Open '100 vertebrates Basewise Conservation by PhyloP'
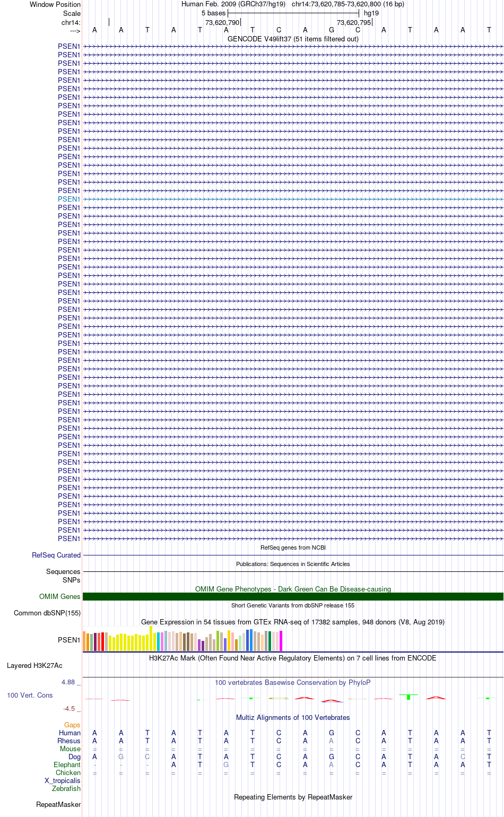The height and width of the screenshot is (817, 504). click(x=293, y=682)
